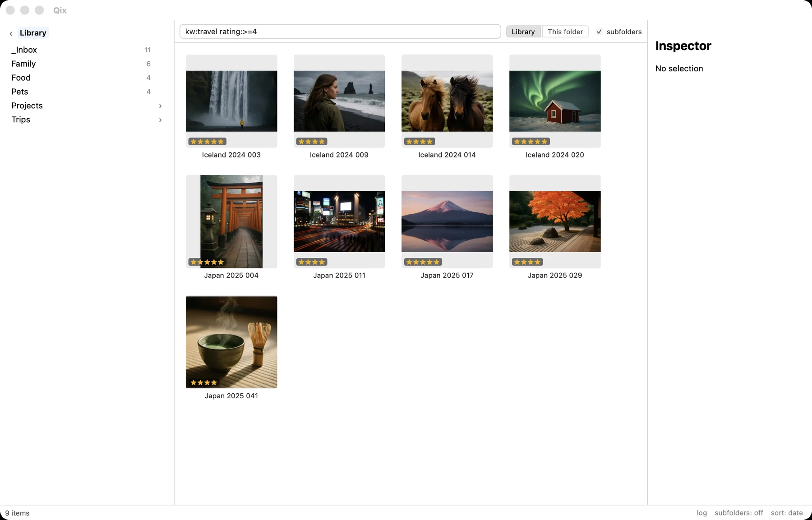Expand the Trips folder chevron

click(160, 120)
